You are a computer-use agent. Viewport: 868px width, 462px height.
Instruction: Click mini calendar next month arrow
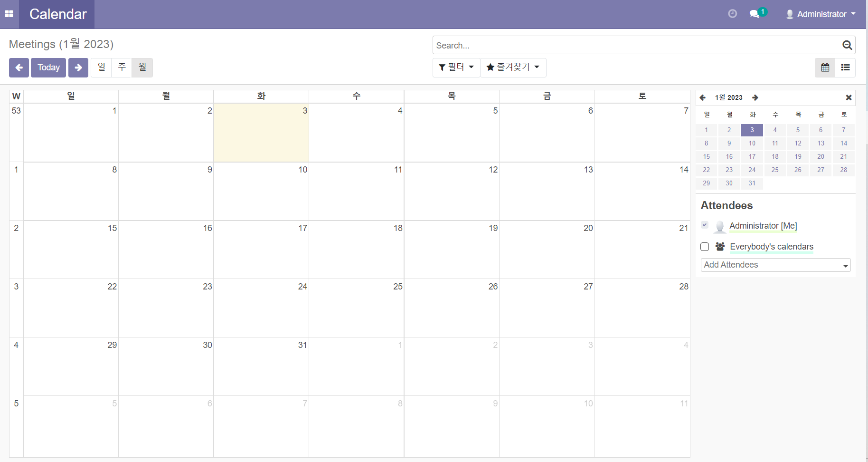(x=755, y=97)
